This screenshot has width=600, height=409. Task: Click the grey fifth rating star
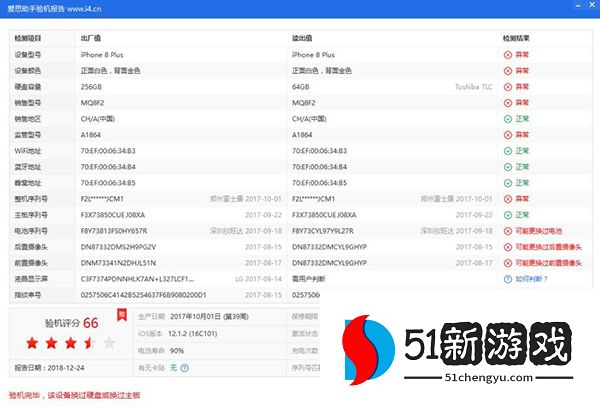109,343
